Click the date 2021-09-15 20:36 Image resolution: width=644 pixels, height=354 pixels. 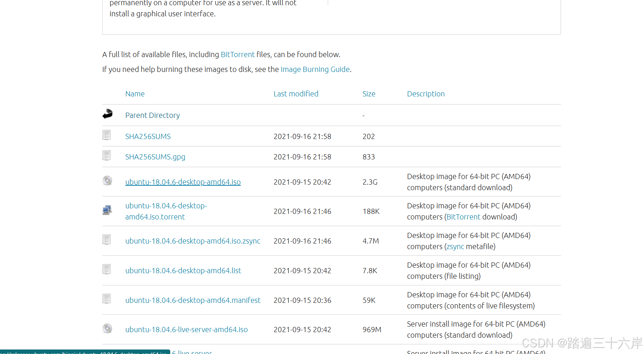click(x=303, y=300)
